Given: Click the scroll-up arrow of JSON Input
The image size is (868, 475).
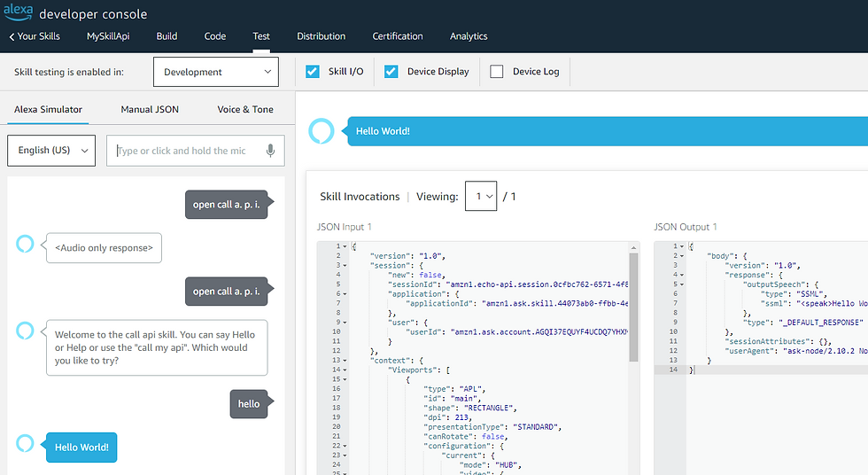Looking at the screenshot, I should (x=633, y=247).
